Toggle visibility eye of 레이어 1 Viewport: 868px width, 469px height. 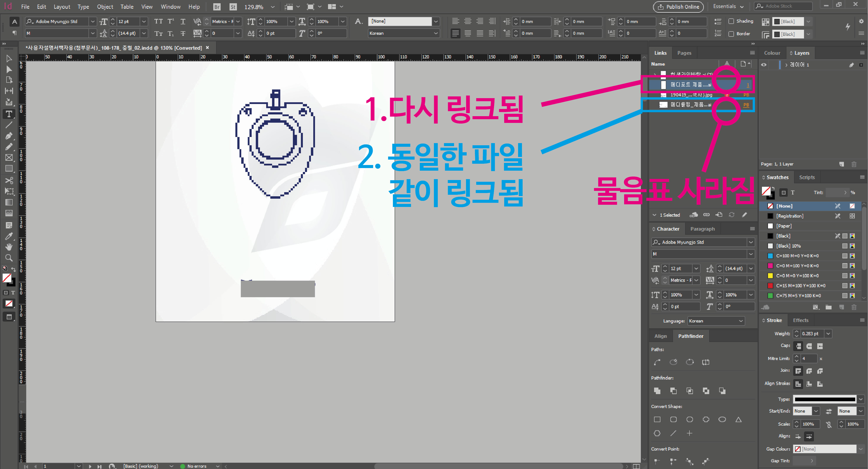(764, 65)
